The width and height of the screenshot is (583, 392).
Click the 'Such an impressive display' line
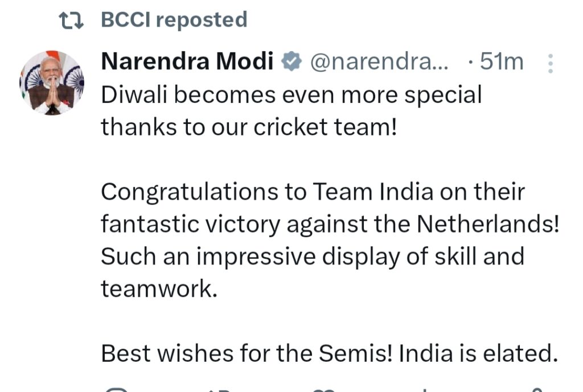coord(313,257)
